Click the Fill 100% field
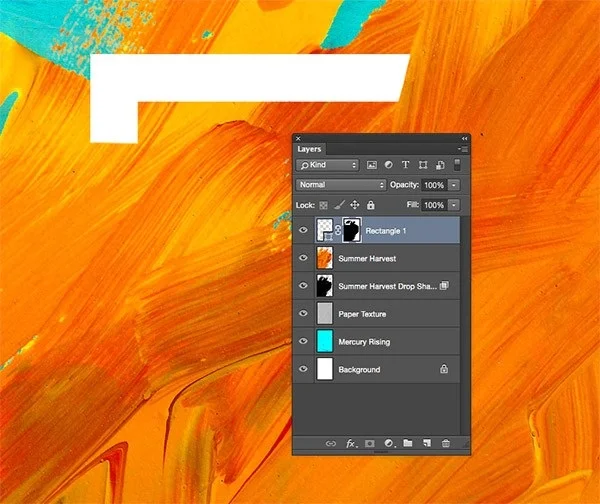Viewport: 600px width, 504px height. [434, 205]
